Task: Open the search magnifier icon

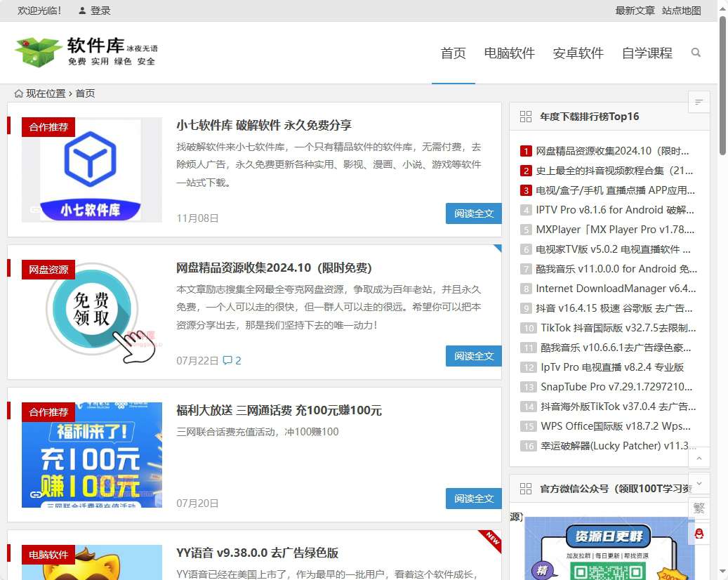Action: (x=696, y=52)
